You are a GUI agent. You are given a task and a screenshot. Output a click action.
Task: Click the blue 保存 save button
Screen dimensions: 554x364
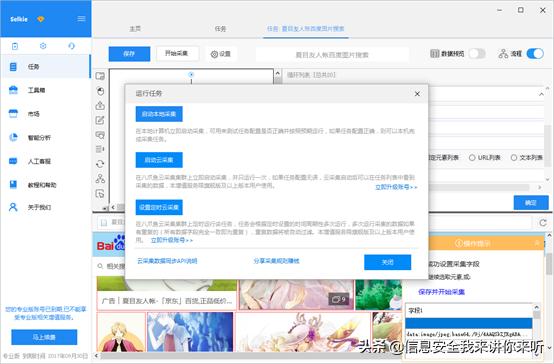click(129, 54)
